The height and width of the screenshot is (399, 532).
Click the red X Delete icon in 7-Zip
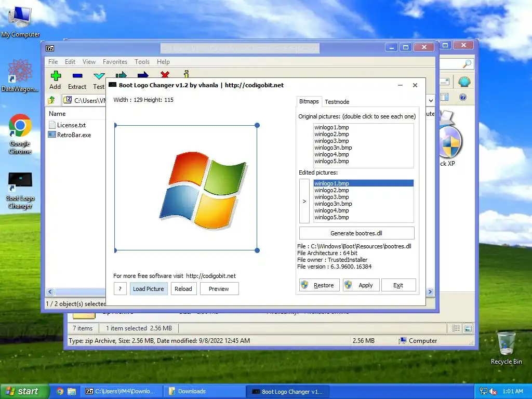pos(165,74)
